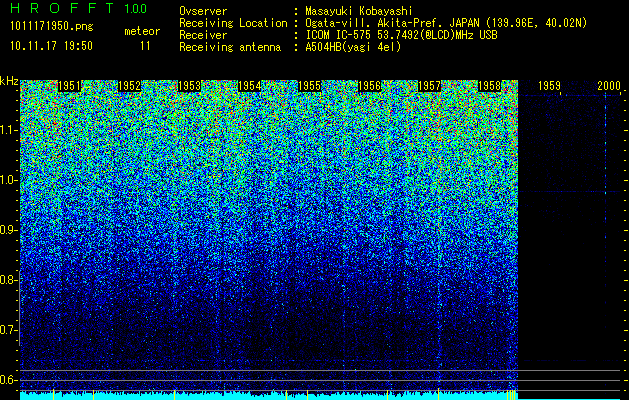Viewport: 629px width, 400px height.
Task: Click the HROFFT title text
Action: (63, 8)
